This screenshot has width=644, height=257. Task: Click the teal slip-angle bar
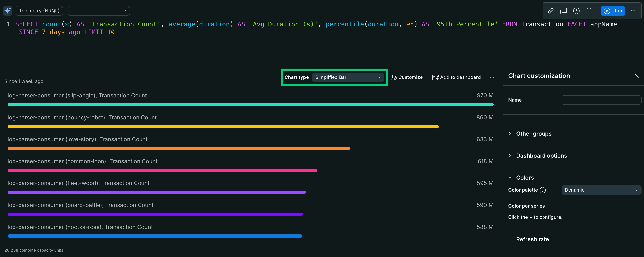(251, 105)
